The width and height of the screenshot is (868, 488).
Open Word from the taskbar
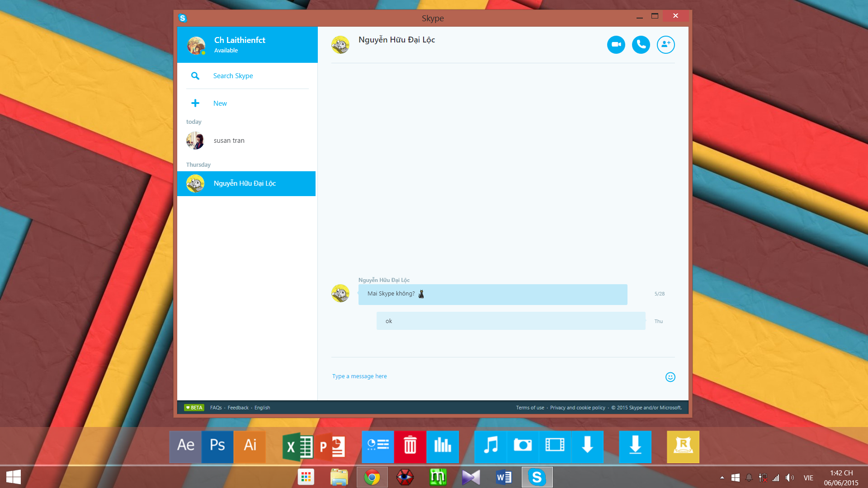[x=504, y=477]
